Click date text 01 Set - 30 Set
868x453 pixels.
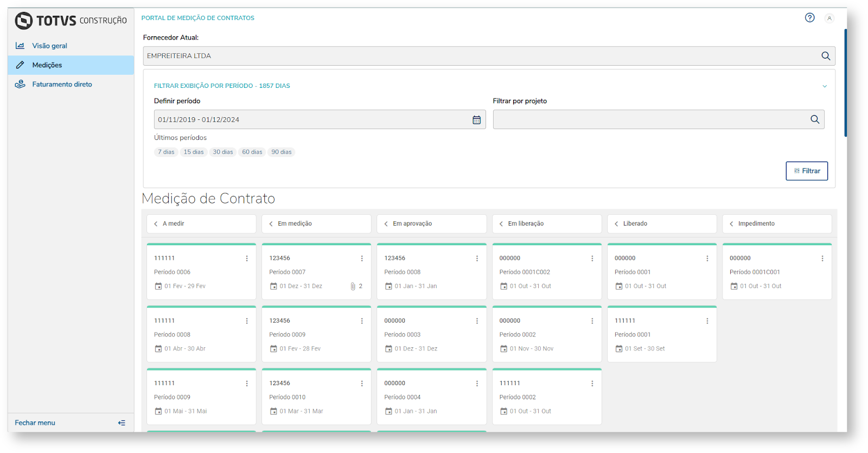click(644, 349)
